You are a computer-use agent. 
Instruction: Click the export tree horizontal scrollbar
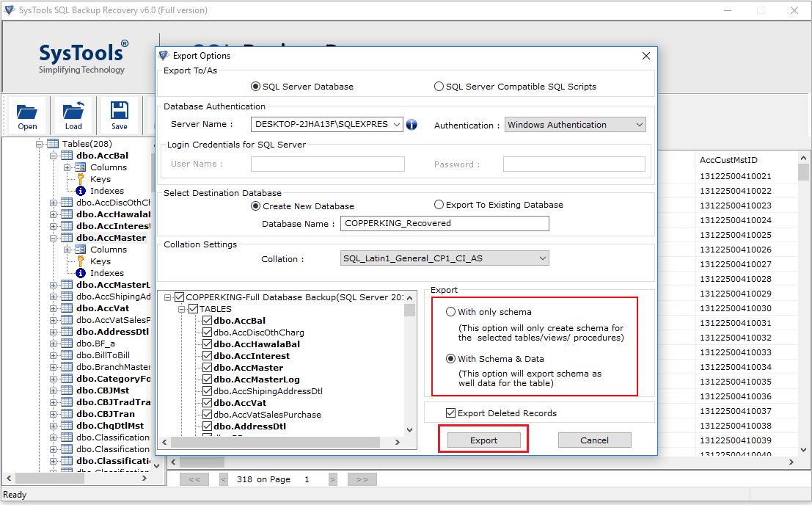click(281, 442)
